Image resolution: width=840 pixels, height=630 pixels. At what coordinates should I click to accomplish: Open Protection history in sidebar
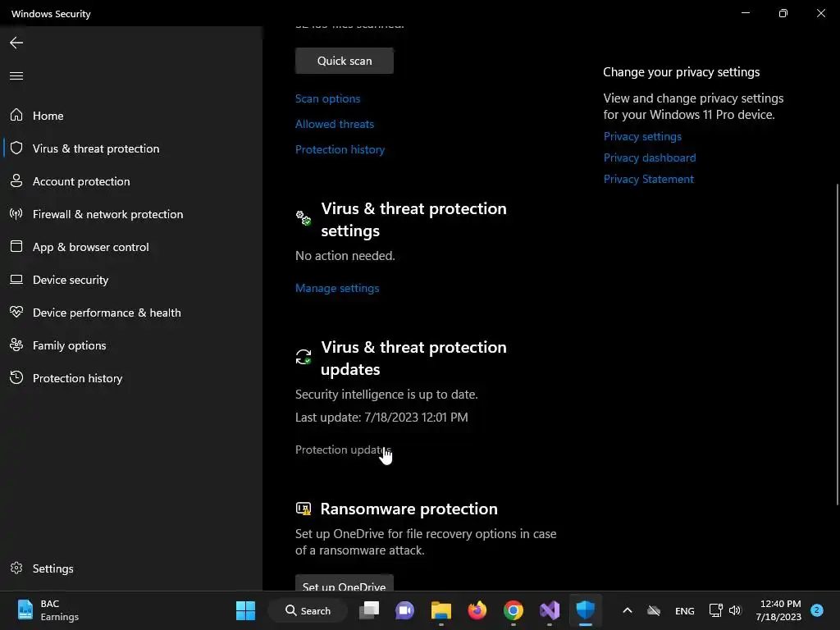[131, 377]
